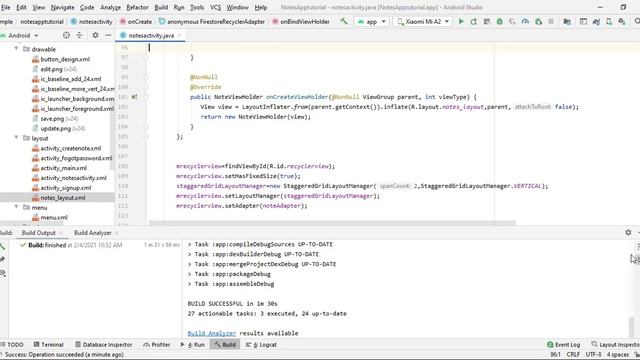Click the editor horizontal scrollbar
Viewport: 640px width, 360px height.
pos(332,223)
